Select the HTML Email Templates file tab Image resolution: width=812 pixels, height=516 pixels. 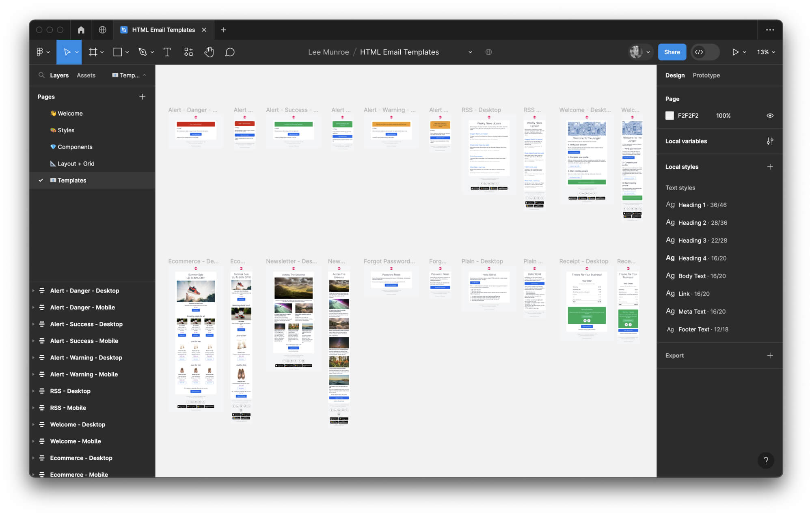[x=164, y=30]
